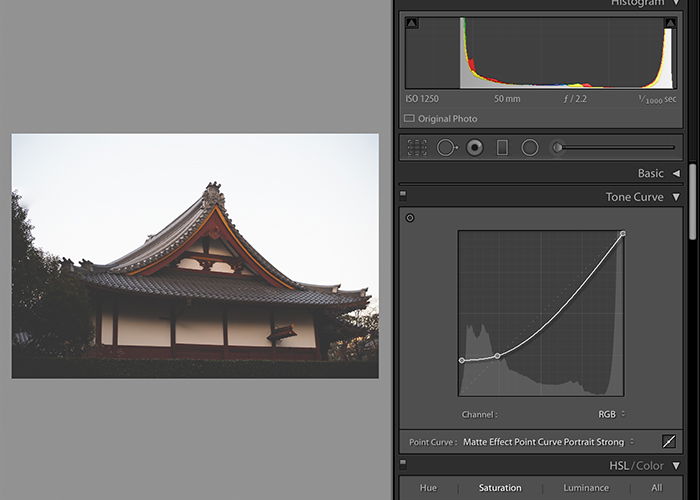Switch to the Luminance tab
700x500 pixels.
(x=586, y=488)
